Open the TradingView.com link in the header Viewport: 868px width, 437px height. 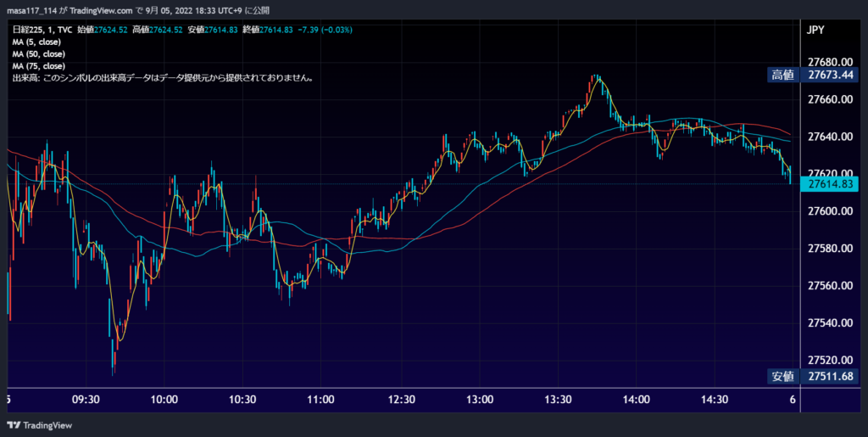point(100,10)
